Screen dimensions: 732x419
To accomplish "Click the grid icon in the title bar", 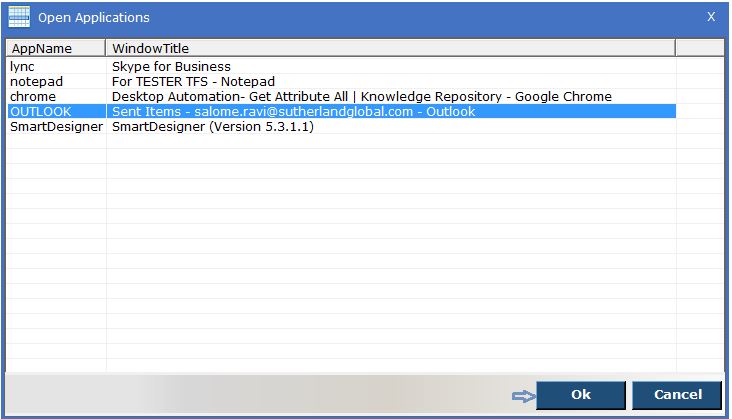I will 18,17.
